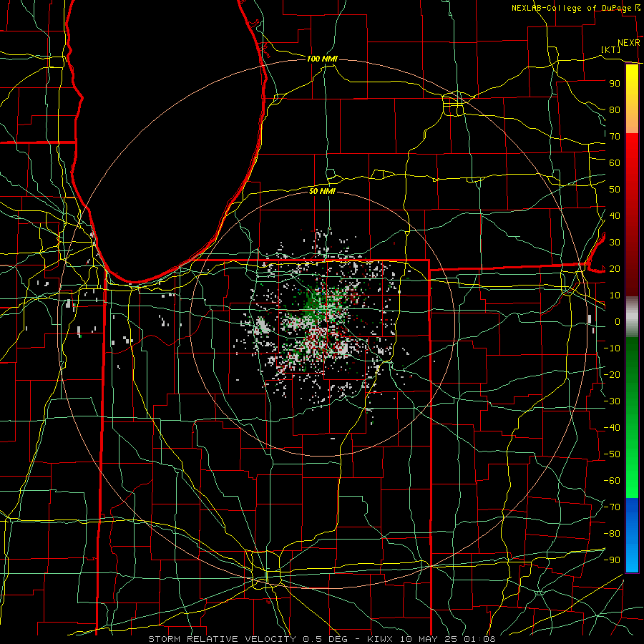Select the positive 30 scale value

(x=615, y=243)
